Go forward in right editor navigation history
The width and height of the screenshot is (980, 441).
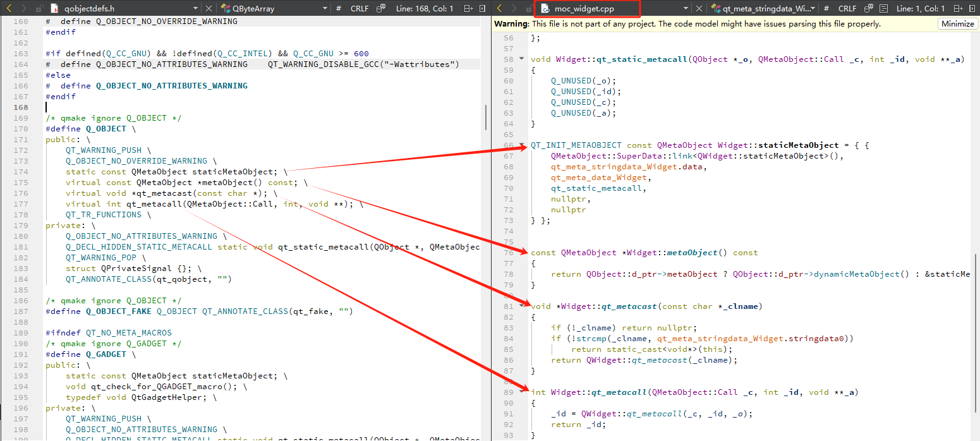tap(514, 8)
